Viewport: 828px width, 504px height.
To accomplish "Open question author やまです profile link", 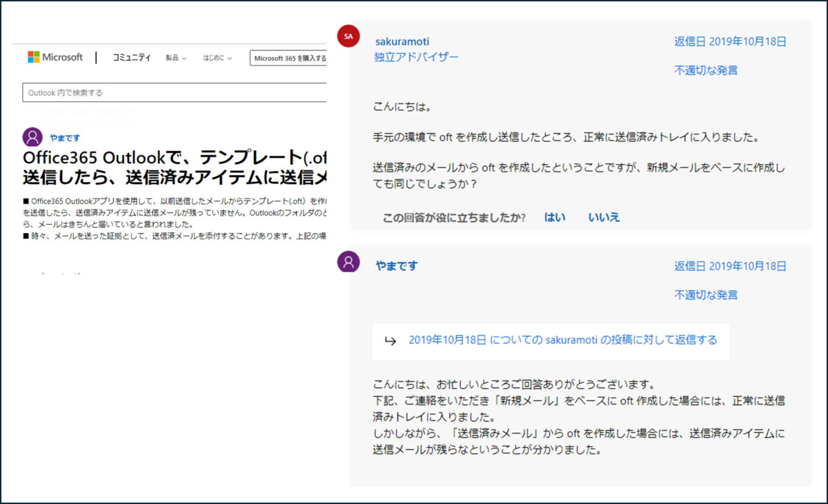I will click(65, 138).
